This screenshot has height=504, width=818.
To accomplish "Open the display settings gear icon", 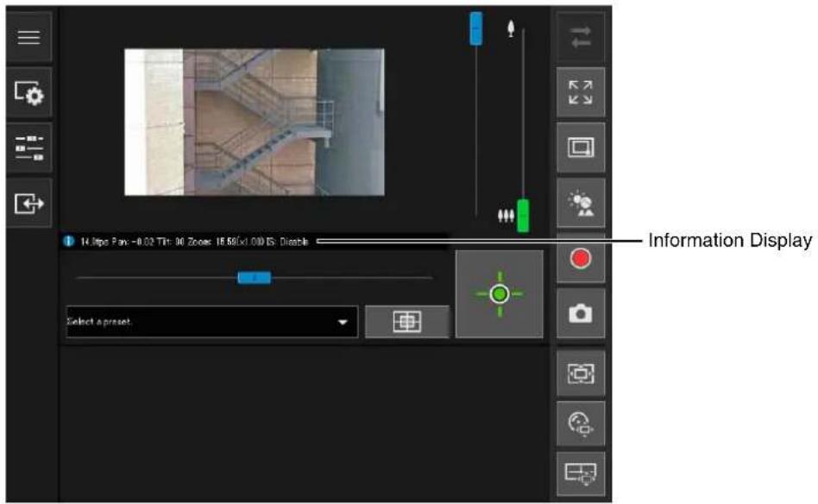I will coord(28,93).
